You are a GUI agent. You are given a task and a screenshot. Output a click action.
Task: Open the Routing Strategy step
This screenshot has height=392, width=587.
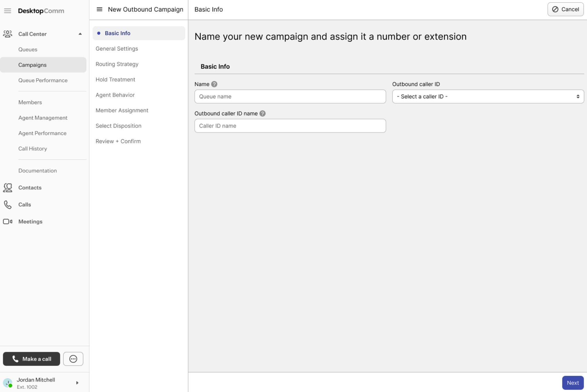coord(117,64)
